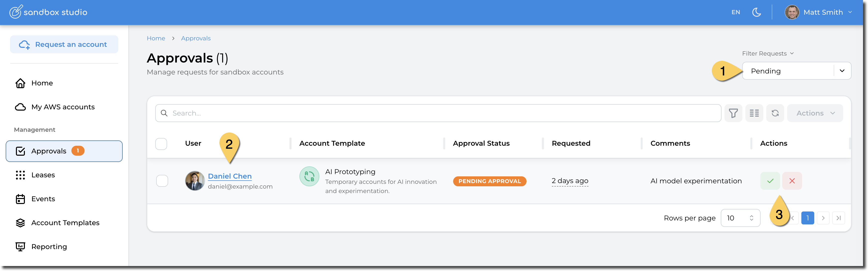Open Daniel Chen's user link
The image size is (868, 271).
tap(230, 176)
